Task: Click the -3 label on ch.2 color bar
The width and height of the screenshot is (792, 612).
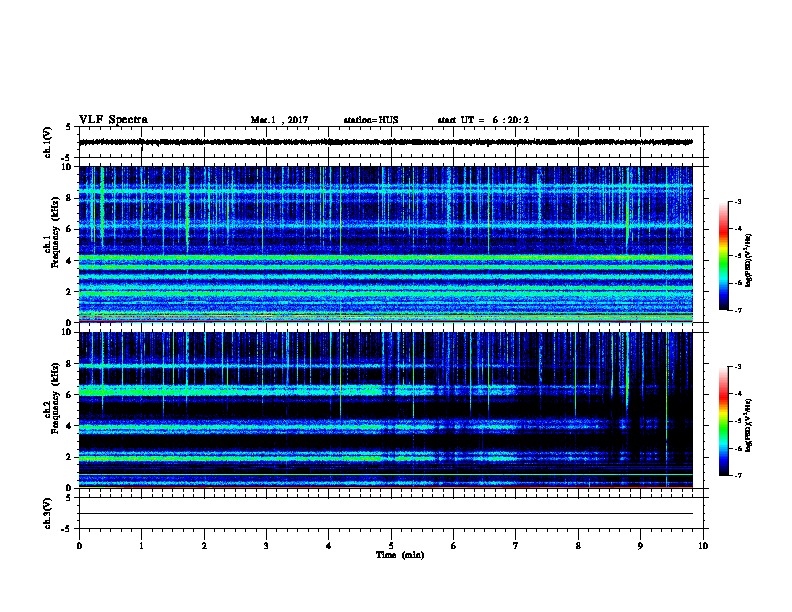Action: (x=737, y=367)
